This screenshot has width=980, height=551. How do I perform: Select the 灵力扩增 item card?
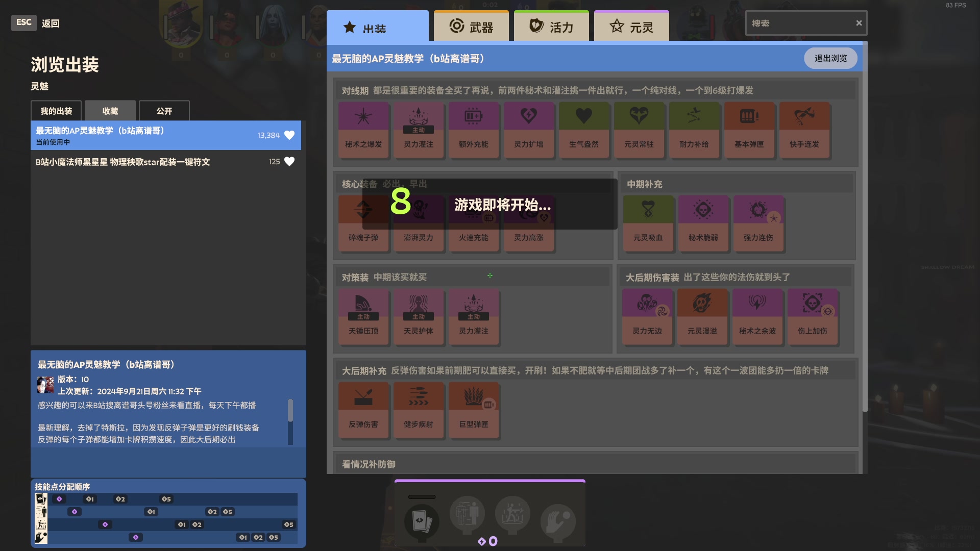click(x=529, y=130)
